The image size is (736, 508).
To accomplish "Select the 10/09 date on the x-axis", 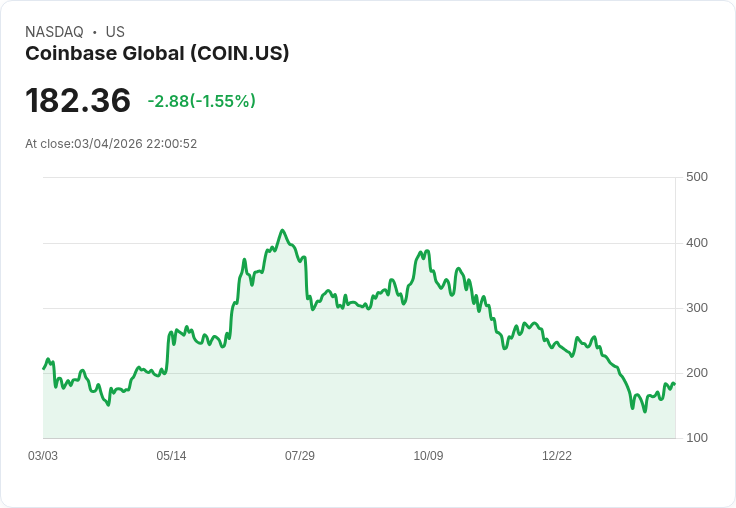I will click(x=428, y=456).
